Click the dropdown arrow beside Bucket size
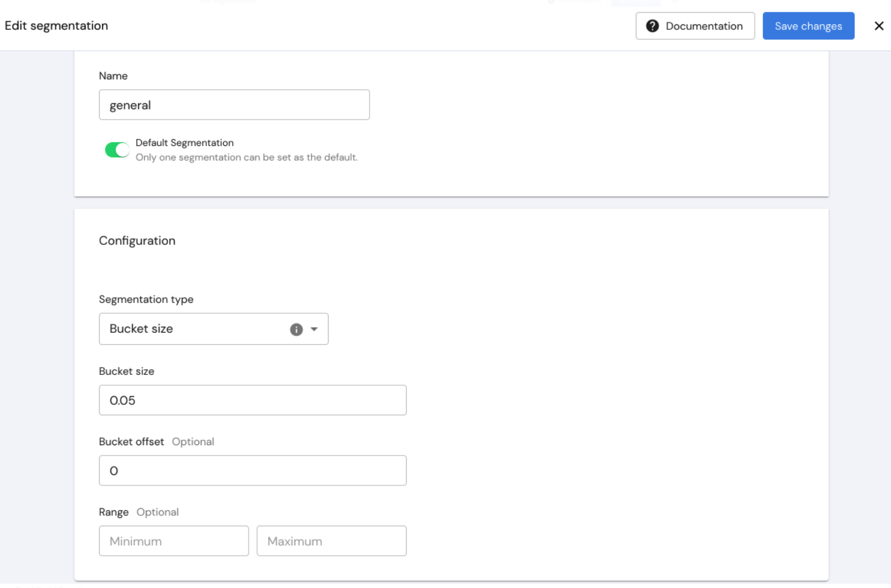This screenshot has width=891, height=588. pyautogui.click(x=314, y=330)
